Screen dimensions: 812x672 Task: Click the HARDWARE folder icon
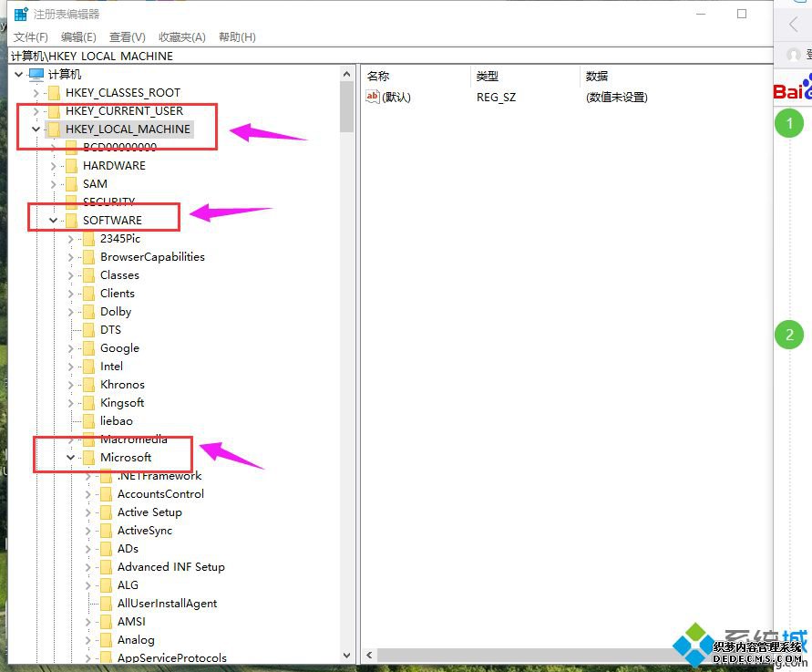tap(71, 166)
